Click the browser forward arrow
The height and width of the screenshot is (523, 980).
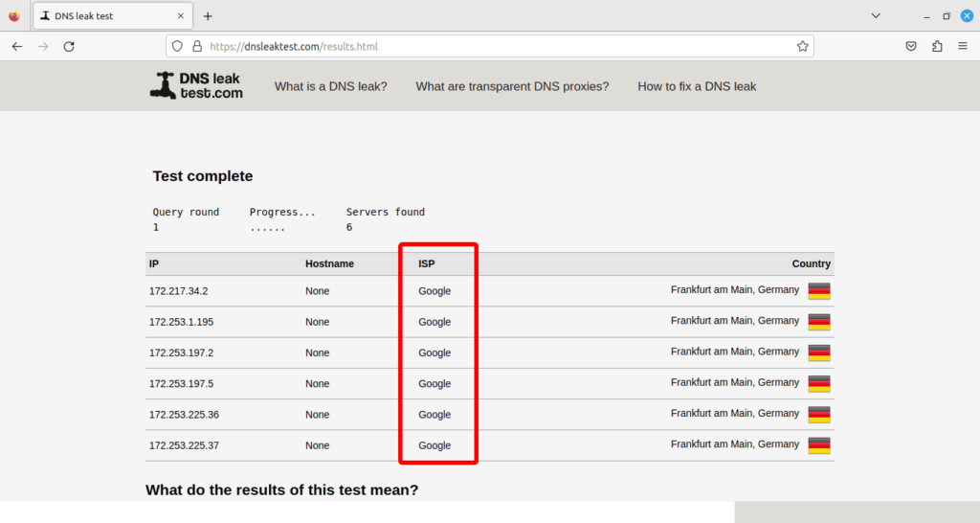(x=43, y=46)
